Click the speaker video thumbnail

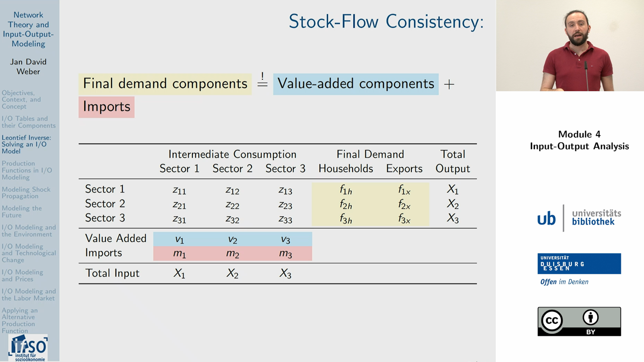click(570, 45)
